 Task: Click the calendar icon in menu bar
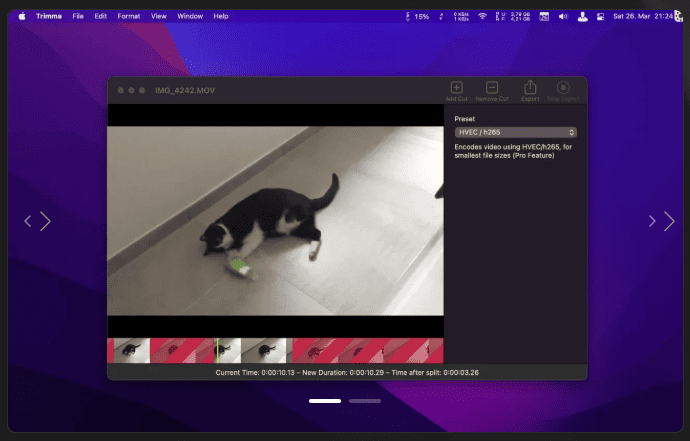[544, 16]
